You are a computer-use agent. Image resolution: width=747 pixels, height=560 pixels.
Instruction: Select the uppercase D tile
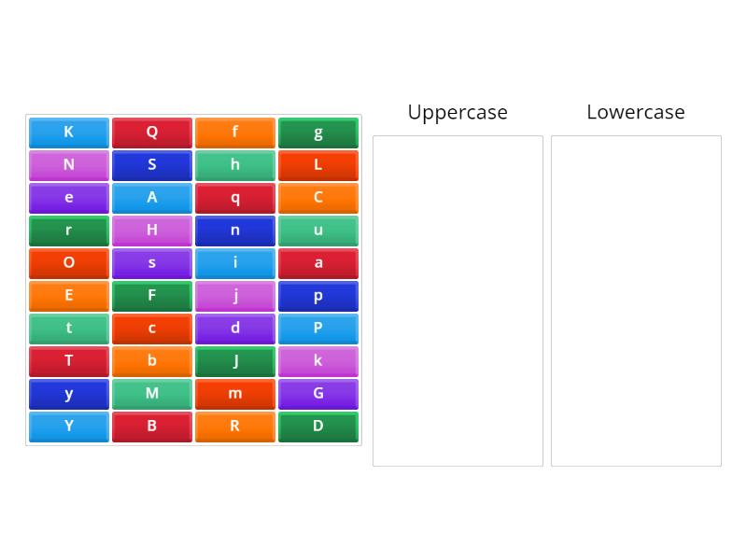[317, 427]
